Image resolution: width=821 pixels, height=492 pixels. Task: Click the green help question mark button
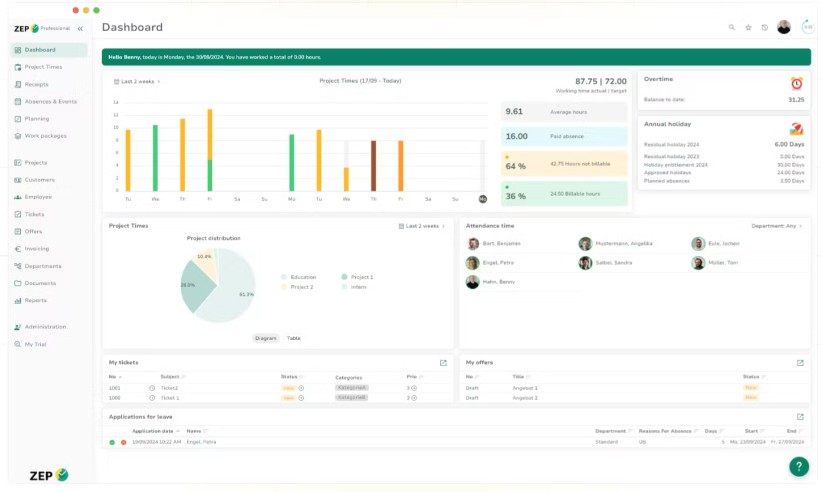pyautogui.click(x=798, y=466)
